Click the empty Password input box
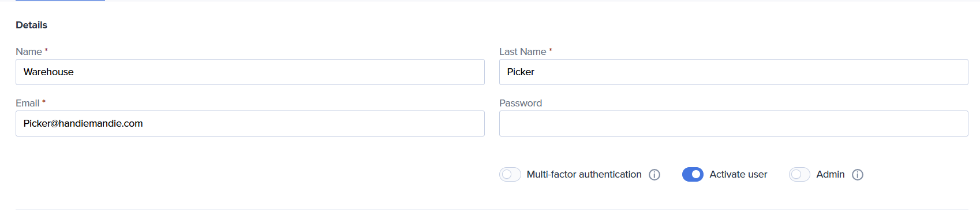The height and width of the screenshot is (210, 980). pyautogui.click(x=734, y=123)
